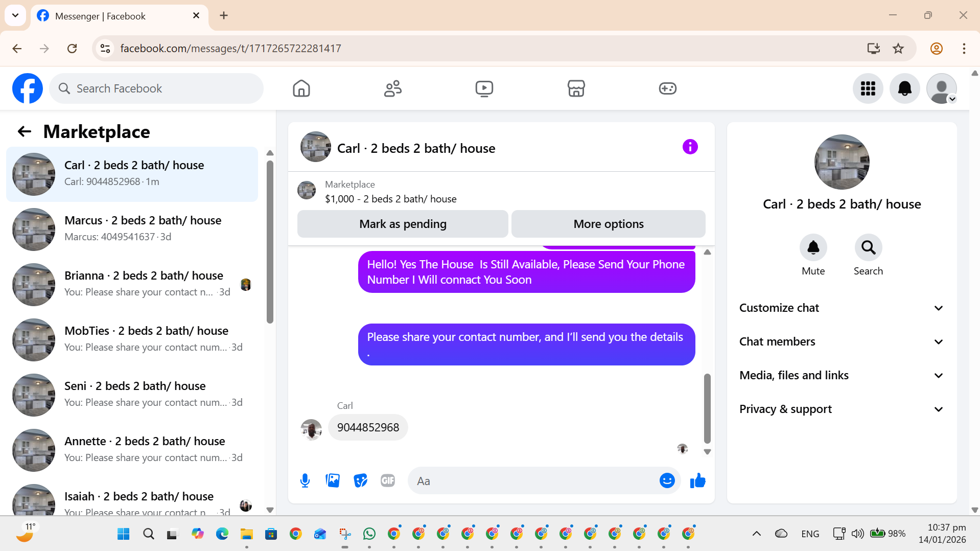Expand Privacy & support section
Image resolution: width=980 pixels, height=551 pixels.
[x=842, y=409]
